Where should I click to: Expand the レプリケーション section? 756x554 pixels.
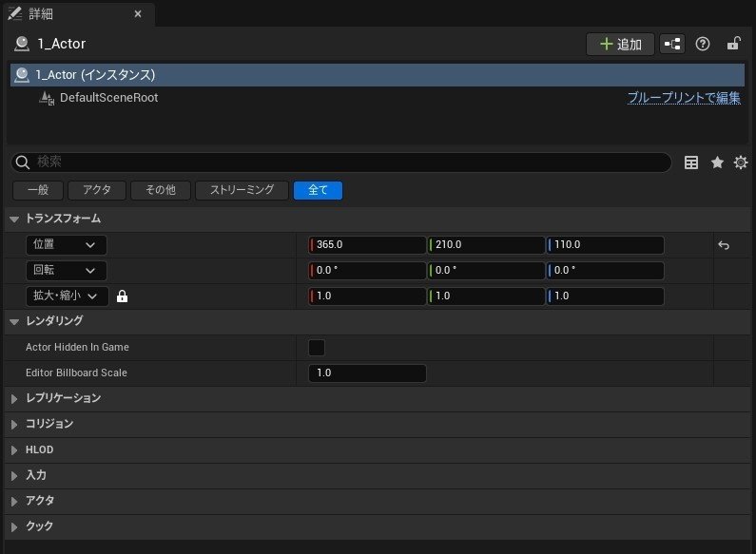pyautogui.click(x=14, y=398)
